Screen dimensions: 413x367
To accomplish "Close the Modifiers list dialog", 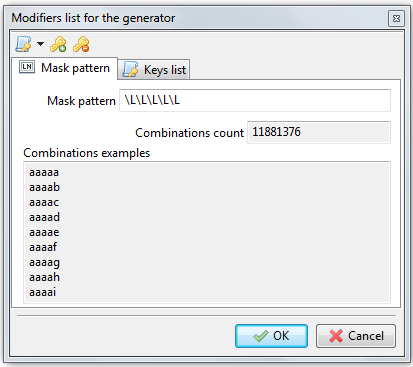I will (x=396, y=18).
